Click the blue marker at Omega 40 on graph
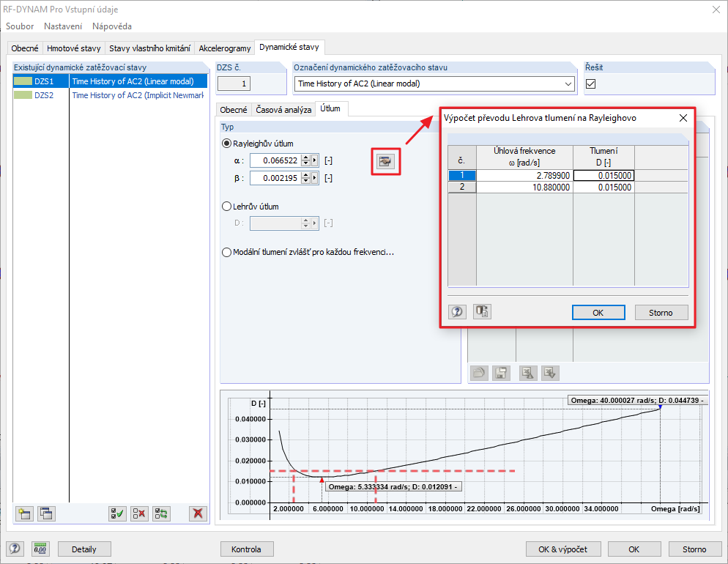The width and height of the screenshot is (728, 564). pyautogui.click(x=660, y=407)
